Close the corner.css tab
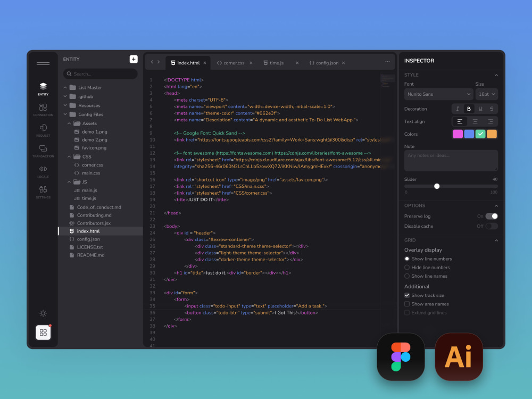The image size is (532, 399). click(251, 63)
